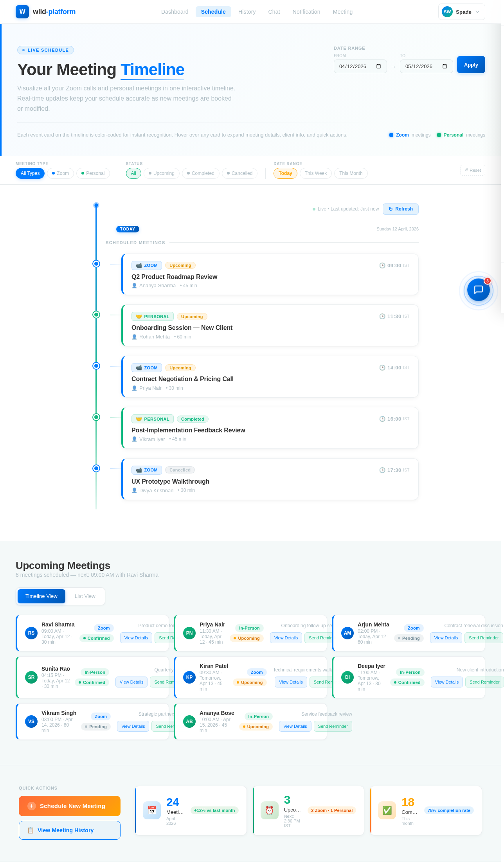Click the wild-platform W logo icon

(x=22, y=12)
